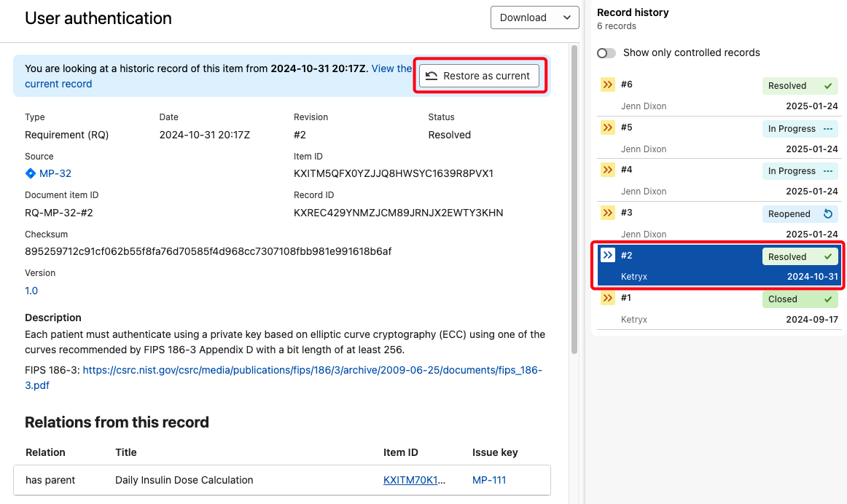847x504 pixels.
Task: Click the double-chevron icon of record #2
Action: [608, 255]
